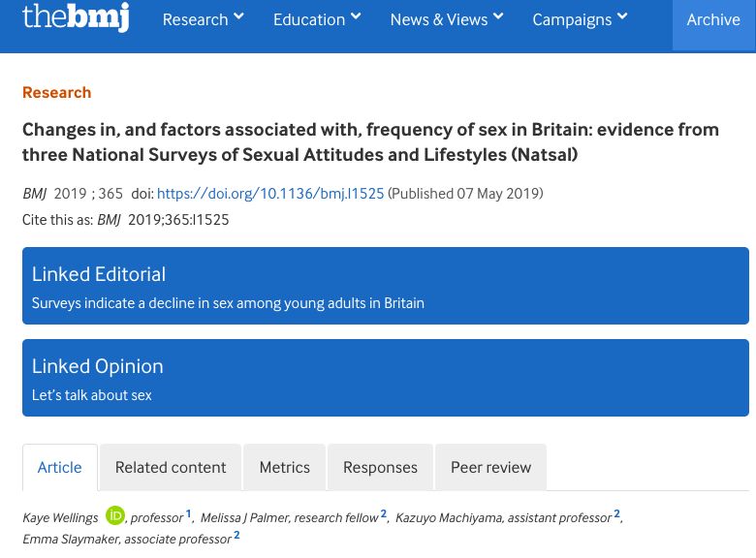View the Peer review tab
Image resolution: width=756 pixels, height=558 pixels.
[490, 467]
